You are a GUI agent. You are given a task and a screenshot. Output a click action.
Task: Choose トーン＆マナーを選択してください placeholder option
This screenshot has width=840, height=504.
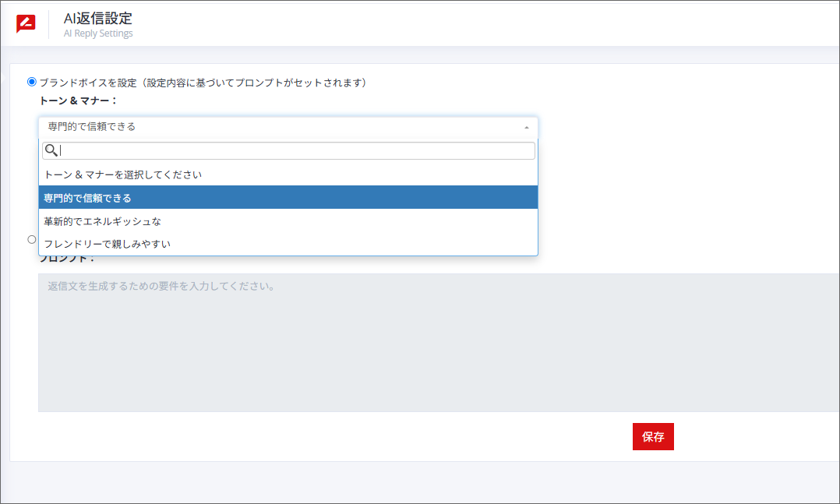(288, 174)
